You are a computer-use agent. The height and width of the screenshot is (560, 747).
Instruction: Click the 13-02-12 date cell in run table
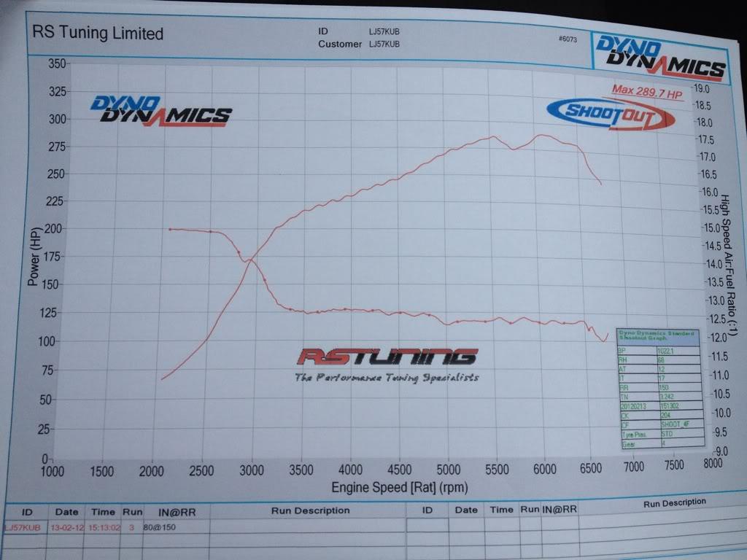[x=66, y=528]
